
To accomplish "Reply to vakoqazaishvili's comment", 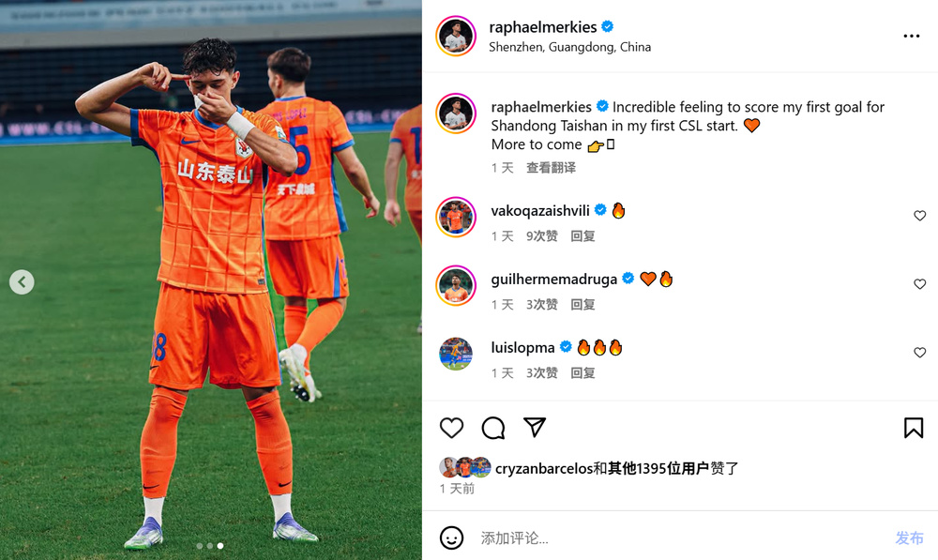I will pyautogui.click(x=582, y=235).
